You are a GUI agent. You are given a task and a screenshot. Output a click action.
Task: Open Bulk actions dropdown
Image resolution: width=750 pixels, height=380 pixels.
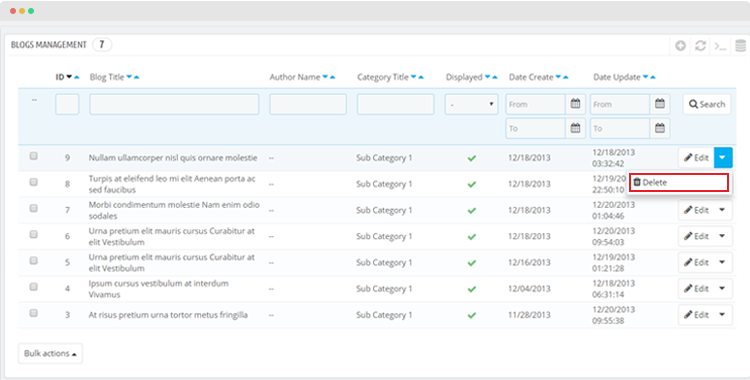[50, 353]
